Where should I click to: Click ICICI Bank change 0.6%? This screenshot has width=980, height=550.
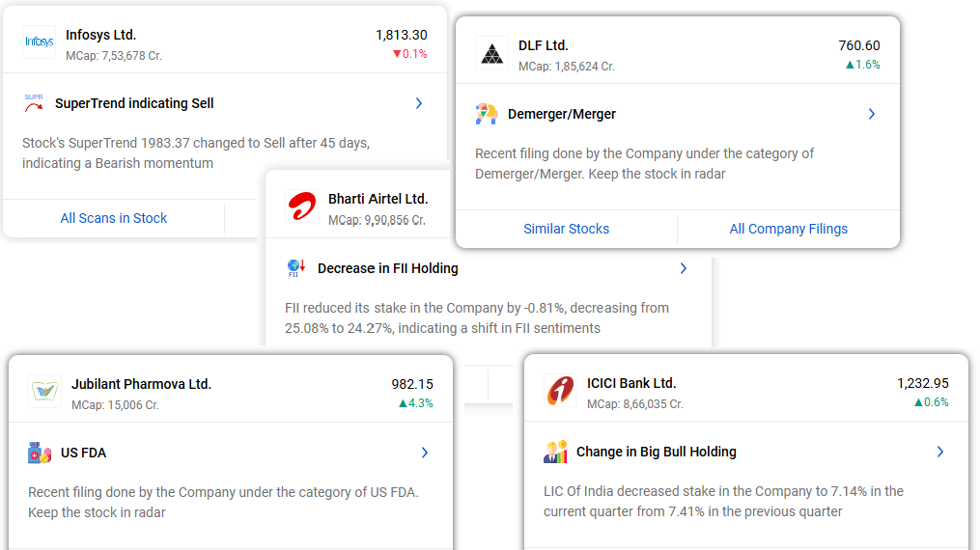click(x=932, y=402)
